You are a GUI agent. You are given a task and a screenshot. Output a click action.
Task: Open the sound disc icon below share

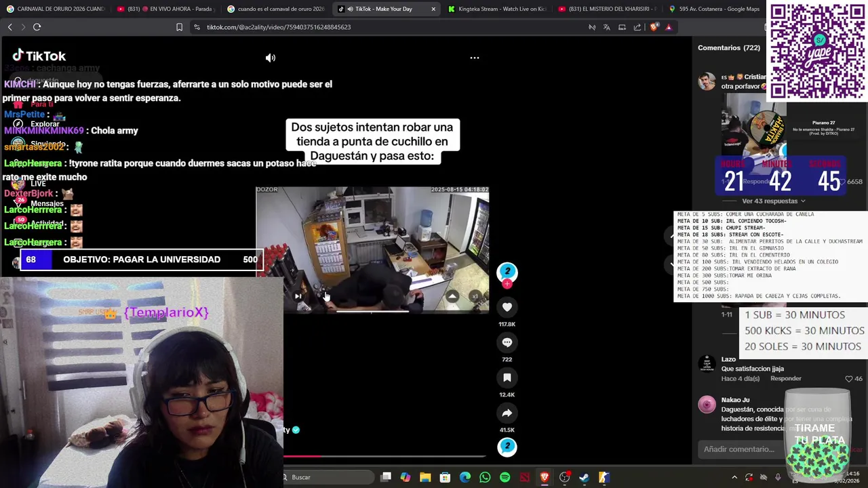coord(507,447)
